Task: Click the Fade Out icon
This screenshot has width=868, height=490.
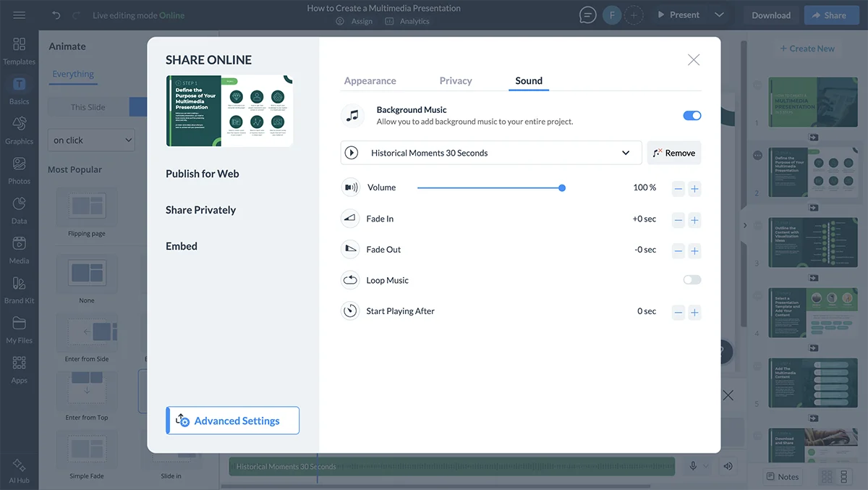Action: click(x=351, y=249)
